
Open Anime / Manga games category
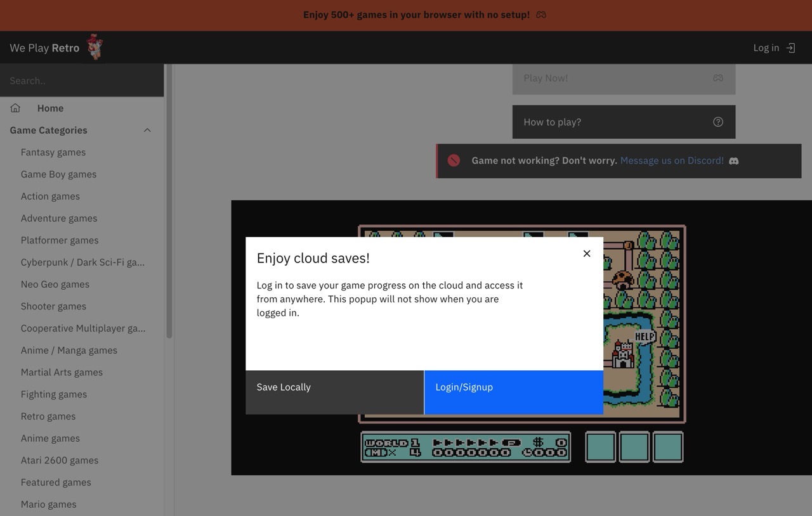69,350
